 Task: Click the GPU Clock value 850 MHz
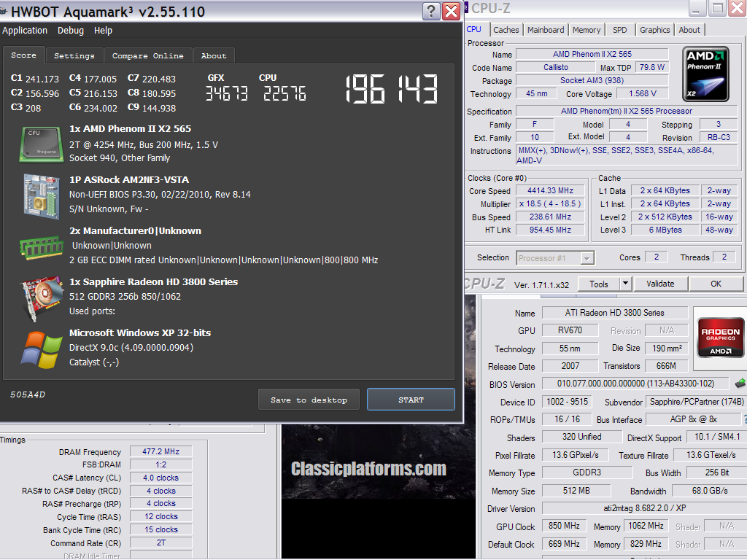564,526
